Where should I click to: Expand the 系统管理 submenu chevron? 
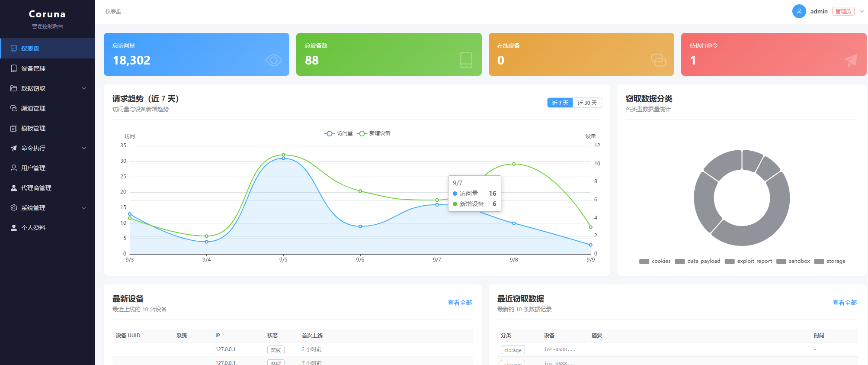pyautogui.click(x=84, y=208)
